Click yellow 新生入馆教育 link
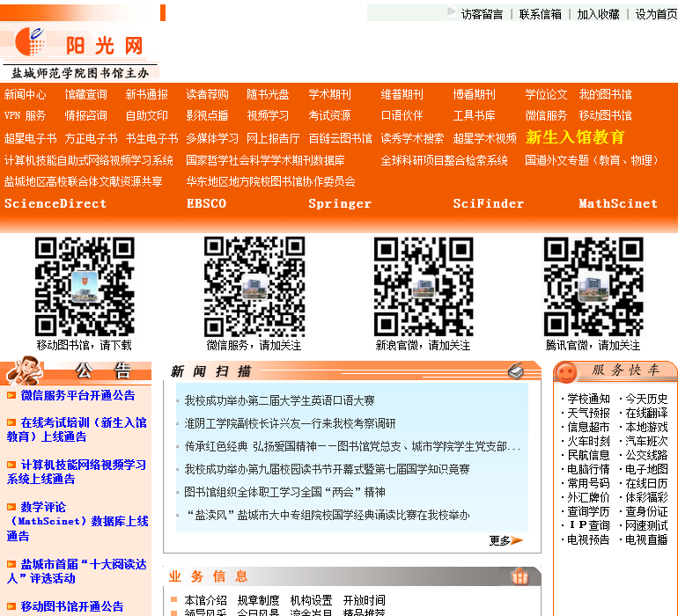The height and width of the screenshot is (616, 678). [x=575, y=137]
